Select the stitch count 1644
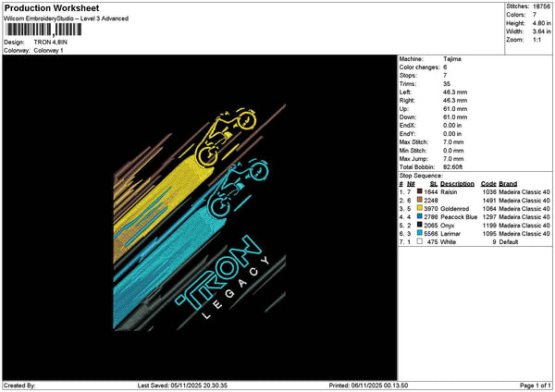 pos(431,191)
